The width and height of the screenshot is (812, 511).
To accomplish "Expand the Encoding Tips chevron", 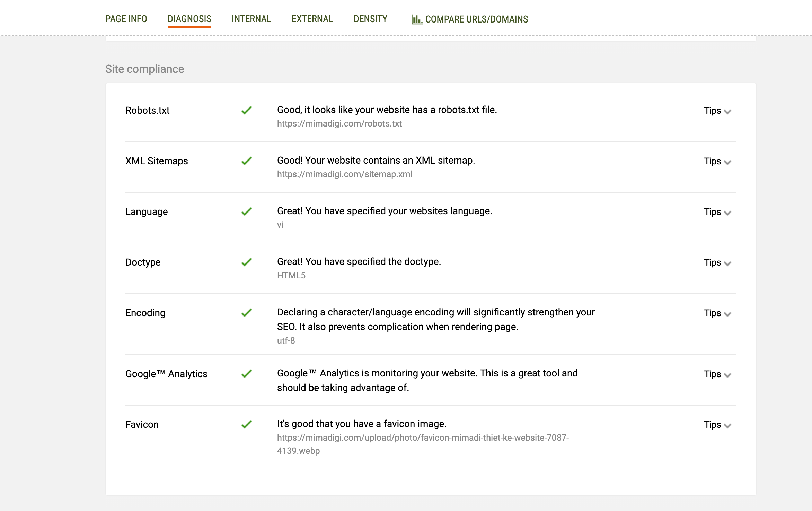I will (727, 314).
